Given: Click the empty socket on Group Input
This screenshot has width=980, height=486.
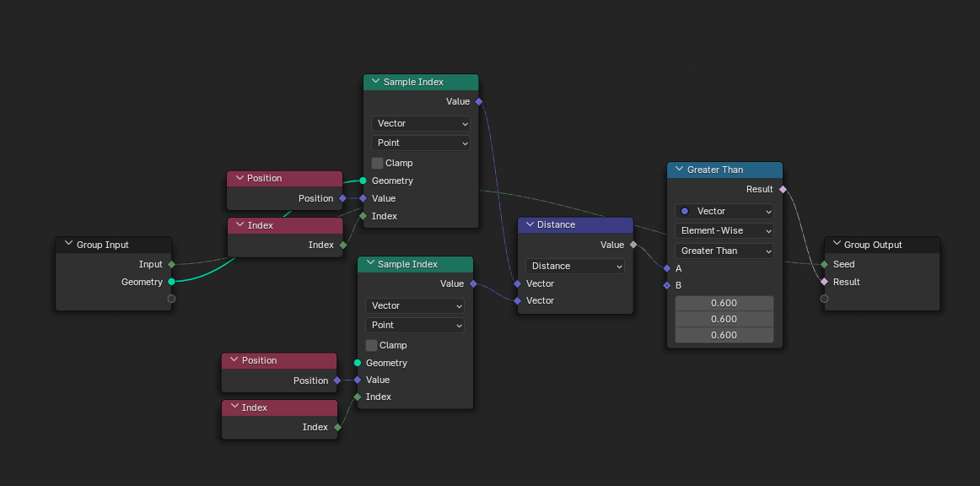Looking at the screenshot, I should pos(171,299).
